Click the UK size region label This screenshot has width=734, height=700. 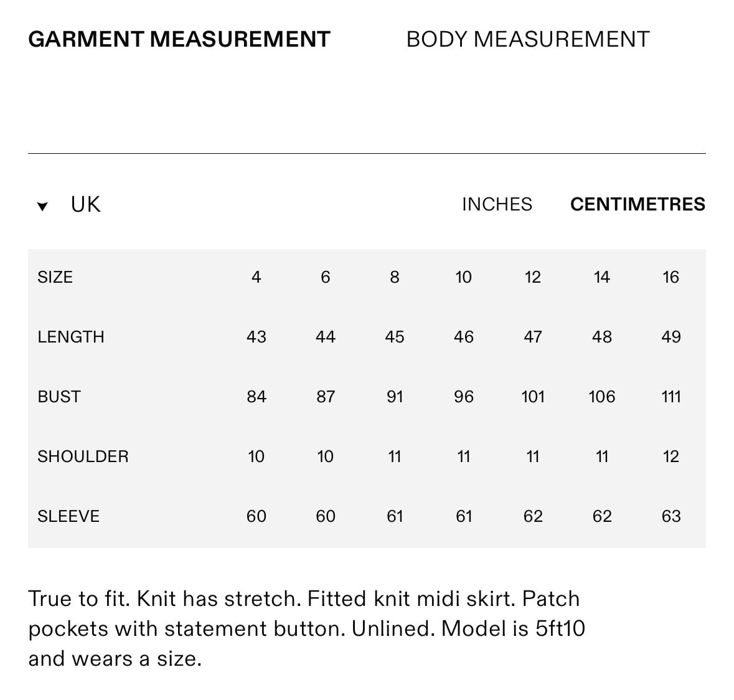coord(86,205)
